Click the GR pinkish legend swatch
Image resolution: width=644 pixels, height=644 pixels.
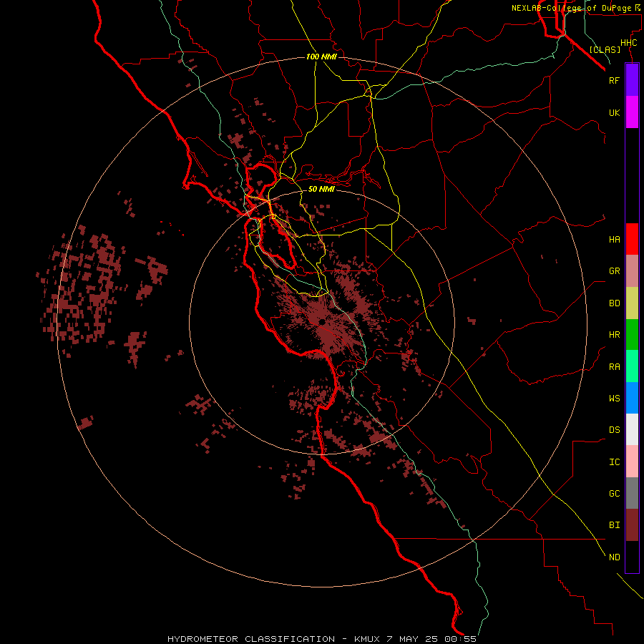(632, 271)
